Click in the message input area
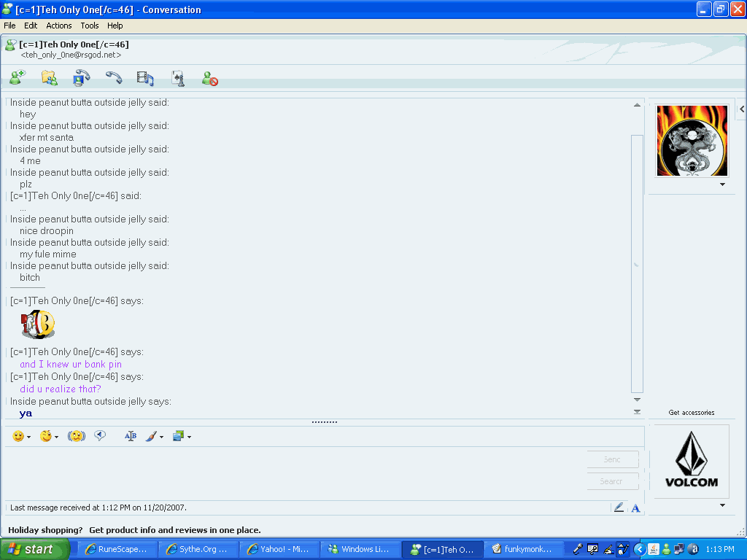Image resolution: width=747 pixels, height=560 pixels. click(292, 470)
